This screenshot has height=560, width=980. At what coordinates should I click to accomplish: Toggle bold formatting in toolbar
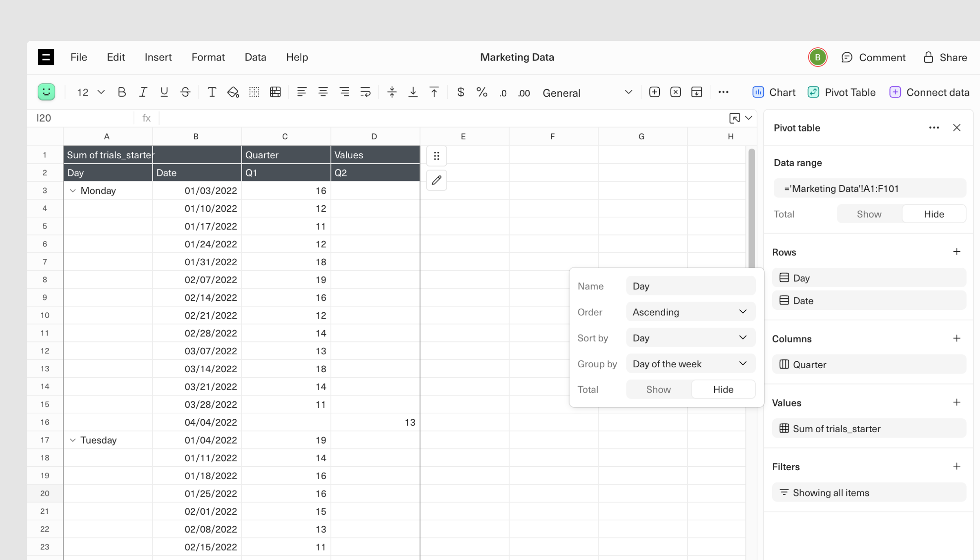pos(122,92)
